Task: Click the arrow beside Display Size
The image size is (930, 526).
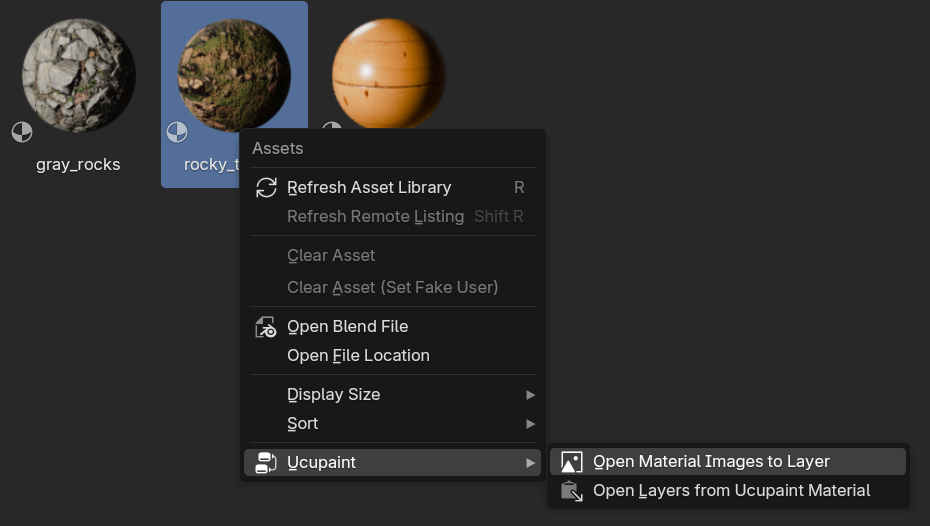Action: [x=530, y=395]
